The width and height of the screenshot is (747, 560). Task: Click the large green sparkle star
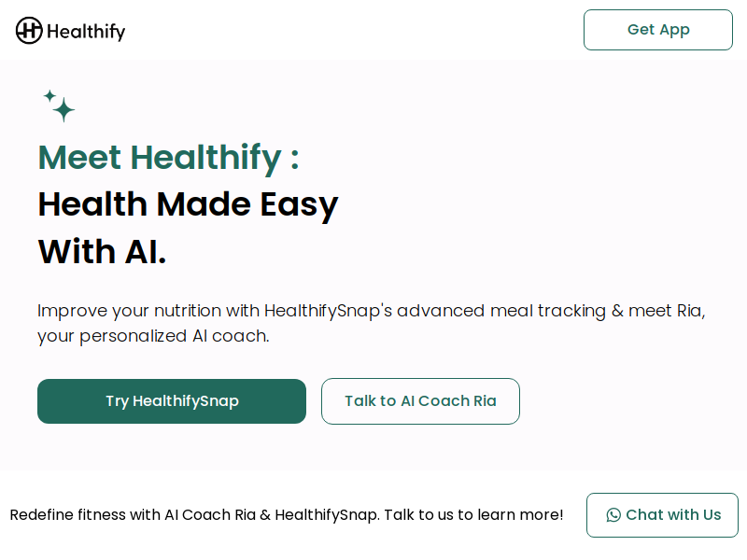click(x=63, y=110)
